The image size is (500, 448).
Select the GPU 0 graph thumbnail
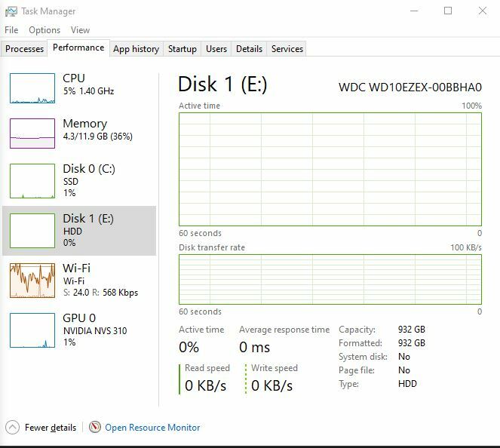pos(32,330)
